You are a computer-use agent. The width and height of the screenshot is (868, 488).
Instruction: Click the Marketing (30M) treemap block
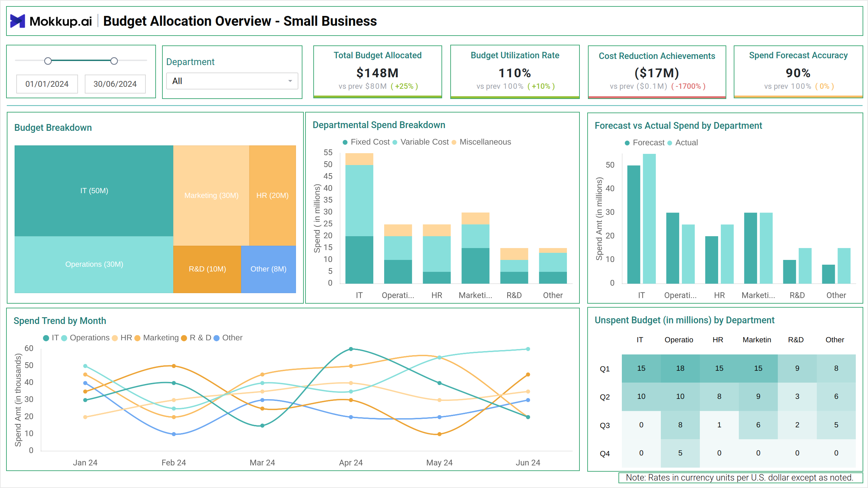211,196
